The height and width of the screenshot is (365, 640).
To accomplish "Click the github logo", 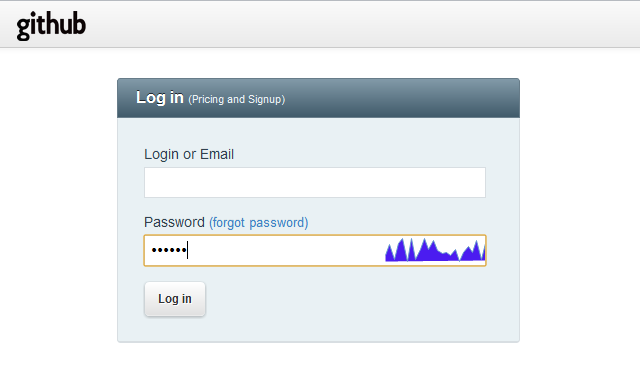I will [x=51, y=26].
